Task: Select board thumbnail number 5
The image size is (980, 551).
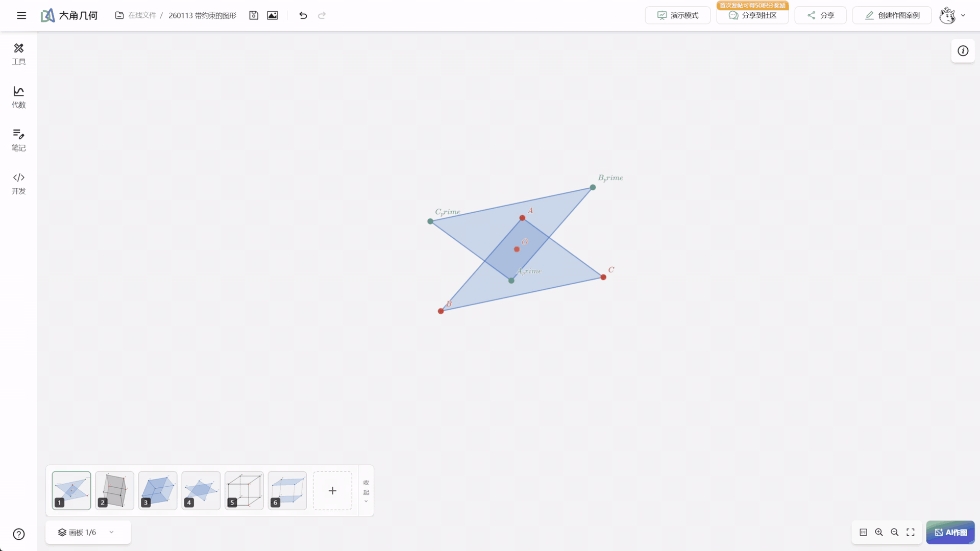Action: [x=244, y=490]
